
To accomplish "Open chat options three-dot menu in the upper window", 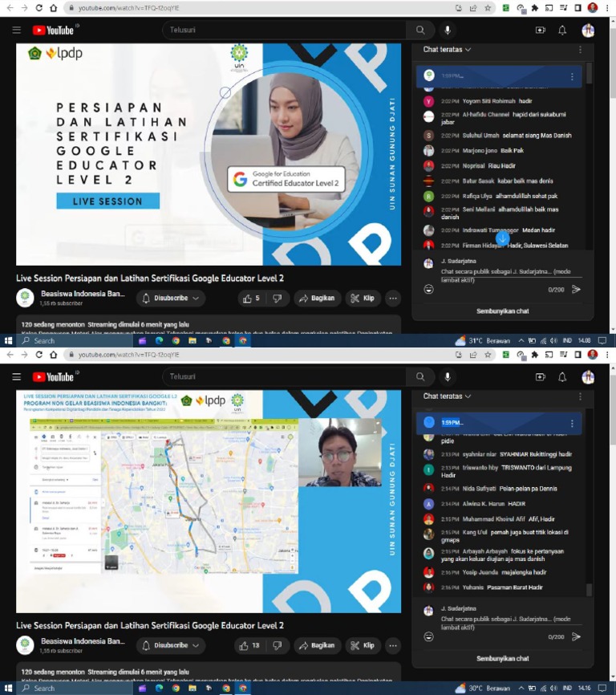I will [x=580, y=50].
